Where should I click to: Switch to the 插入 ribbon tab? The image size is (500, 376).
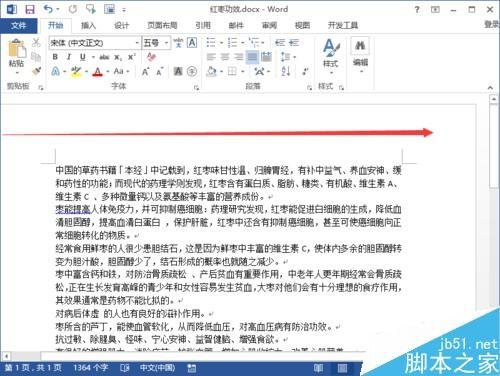tap(88, 25)
